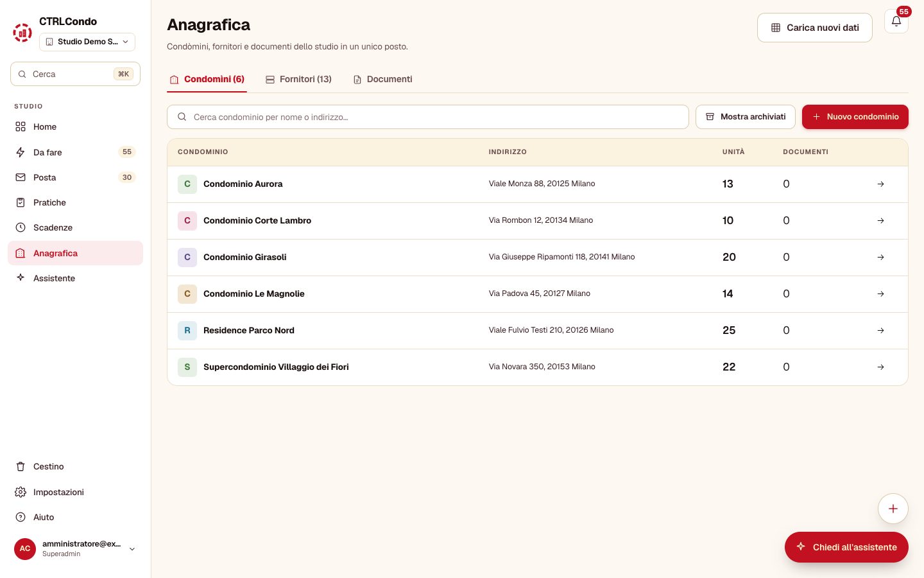
Task: Open arrow for Condominio Corte Lambro row
Action: coord(880,221)
